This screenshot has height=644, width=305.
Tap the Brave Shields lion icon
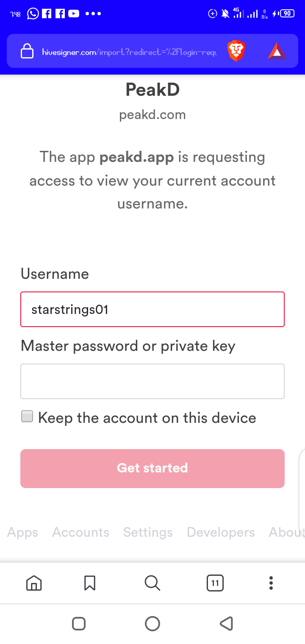pos(236,51)
